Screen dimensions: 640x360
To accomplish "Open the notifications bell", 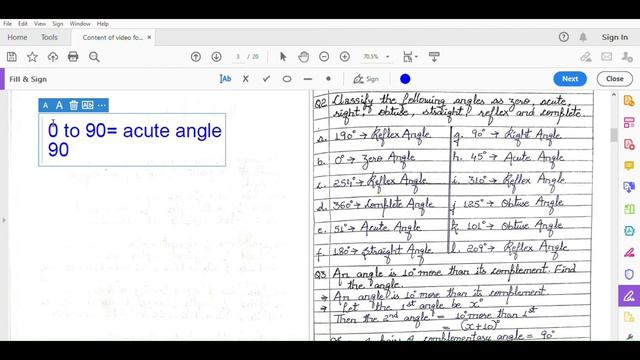I will click(583, 37).
